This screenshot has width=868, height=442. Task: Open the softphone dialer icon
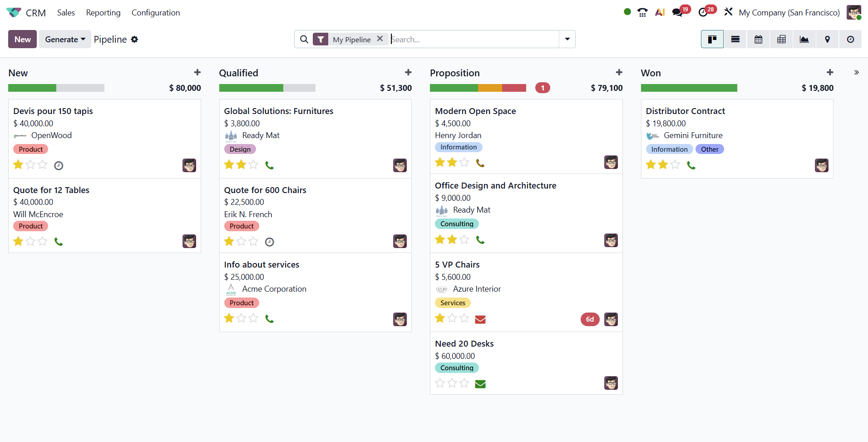643,12
